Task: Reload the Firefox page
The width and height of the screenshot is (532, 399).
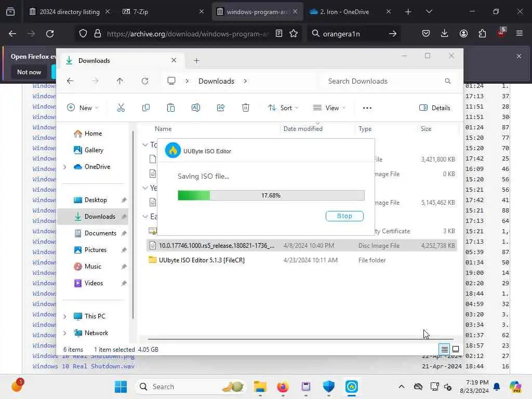Action: [x=50, y=34]
